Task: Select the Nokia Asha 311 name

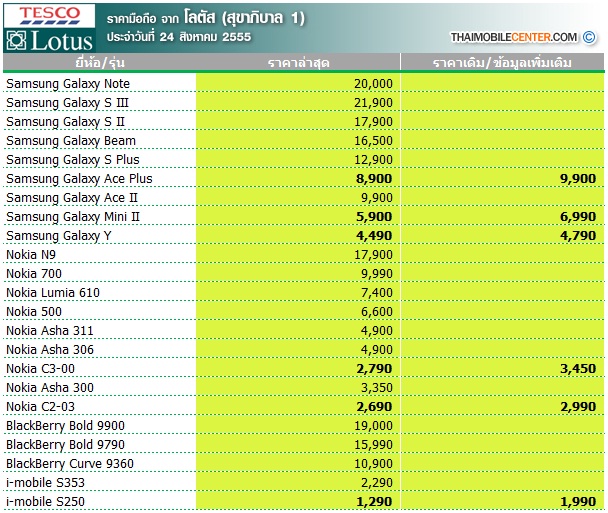Action: tap(50, 331)
